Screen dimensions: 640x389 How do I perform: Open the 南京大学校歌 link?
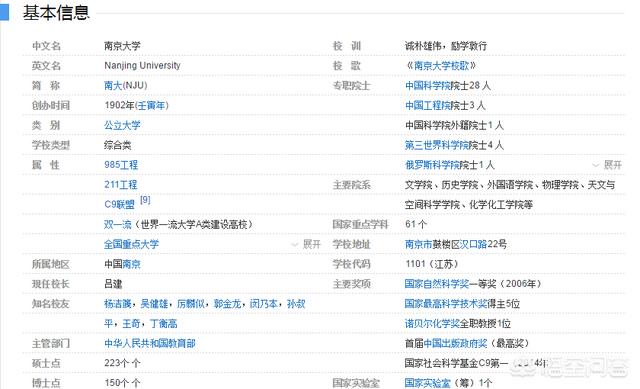(x=441, y=66)
